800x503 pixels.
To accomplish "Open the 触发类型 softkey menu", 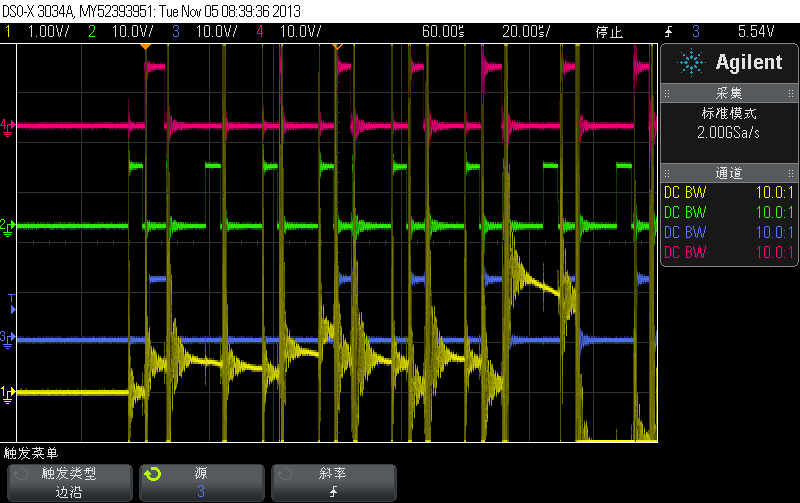I will (x=69, y=483).
